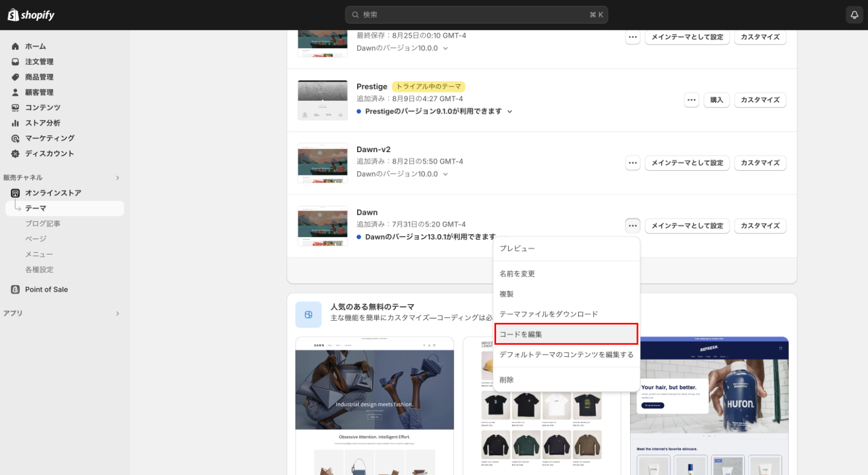The width and height of the screenshot is (868, 475).
Task: Open the Point of Sale channel icon
Action: (15, 289)
